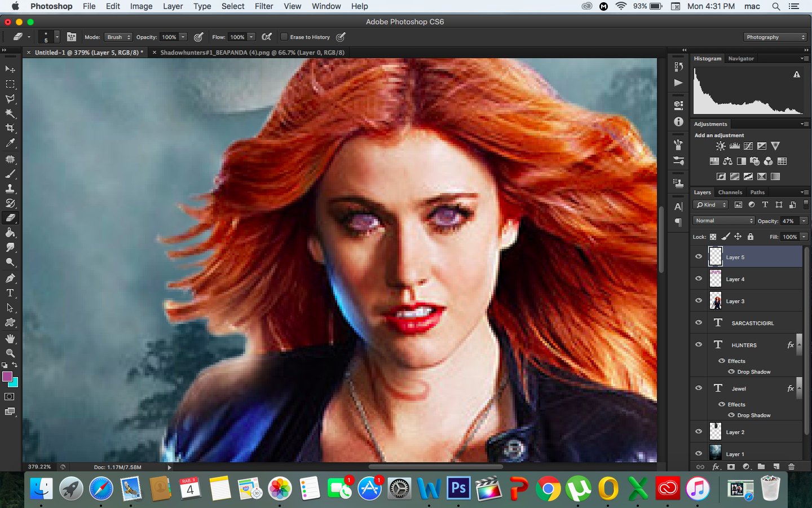812x508 pixels.
Task: Open the Flow slider dropdown arrow
Action: 251,37
